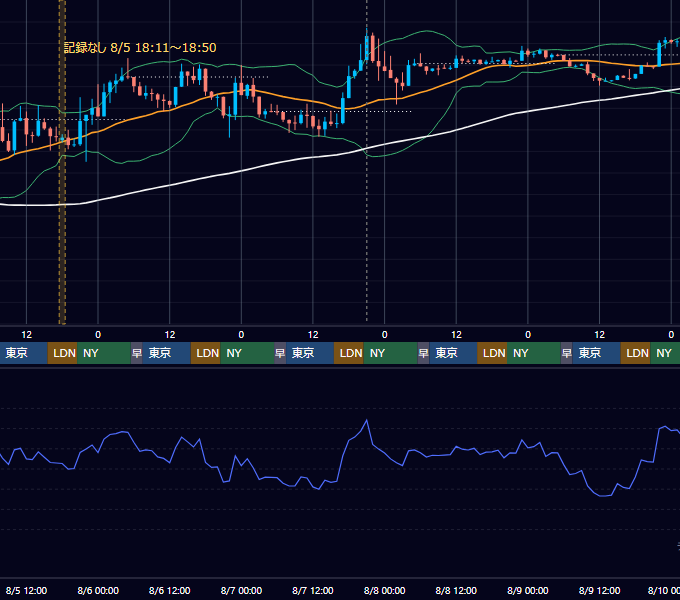
Task: Click the 8/7 00:00 date axis label
Action: (241, 590)
